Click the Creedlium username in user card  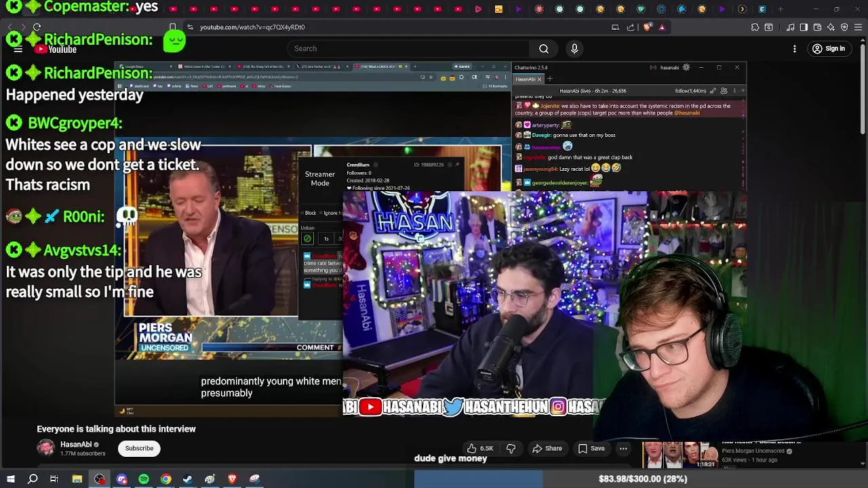pos(358,165)
